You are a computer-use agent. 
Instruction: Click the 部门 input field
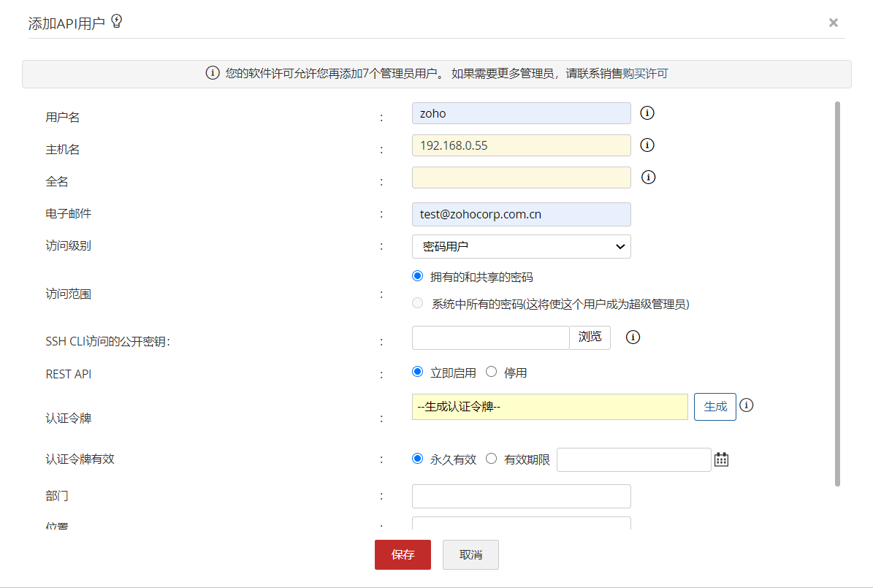click(521, 496)
